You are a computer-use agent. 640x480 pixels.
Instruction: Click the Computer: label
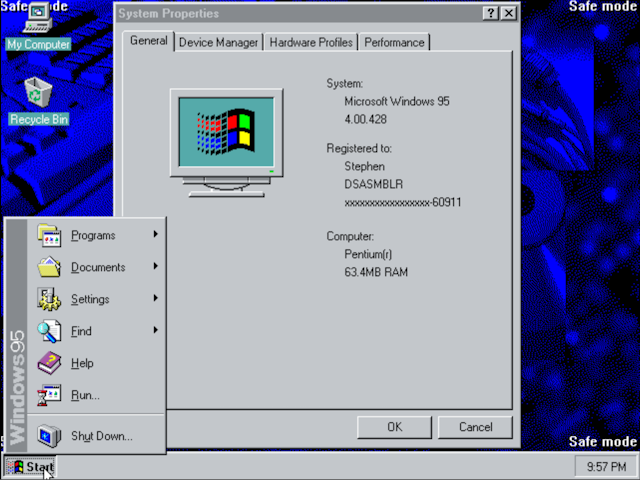coord(350,236)
